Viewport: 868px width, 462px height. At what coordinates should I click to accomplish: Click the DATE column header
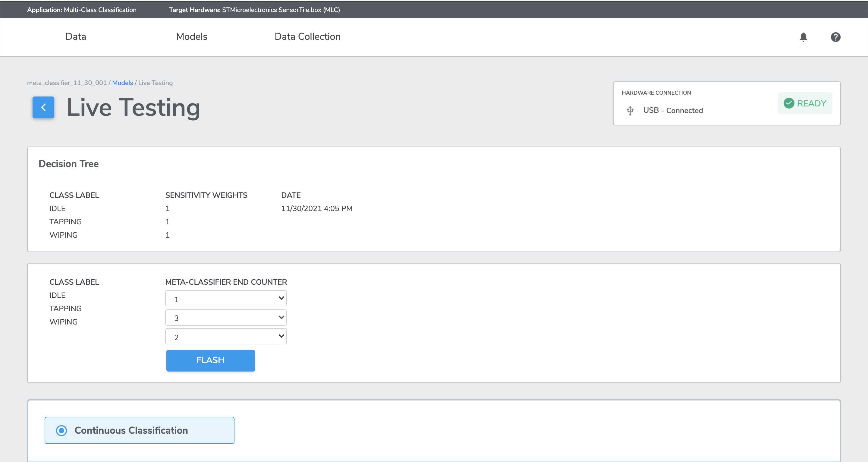tap(291, 195)
